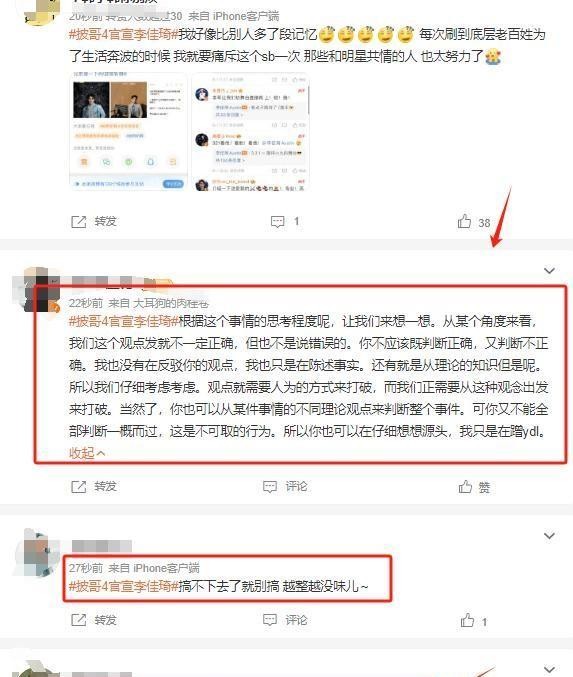573x677 pixels.
Task: Like the first post with 38 likes
Action: pyautogui.click(x=474, y=222)
